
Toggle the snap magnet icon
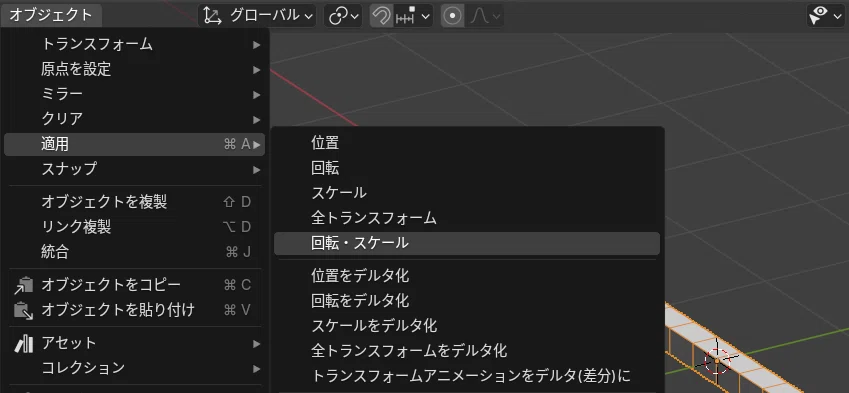coord(381,16)
